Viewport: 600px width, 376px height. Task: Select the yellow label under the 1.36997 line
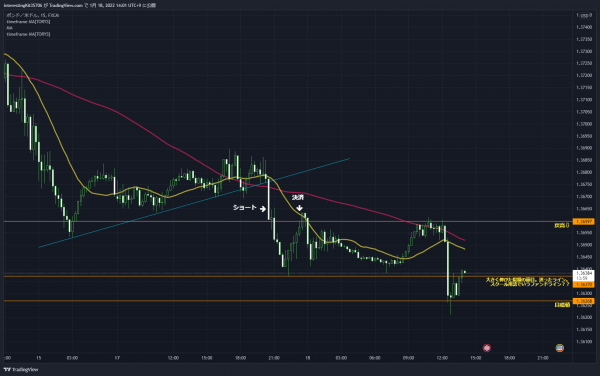pyautogui.click(x=562, y=226)
